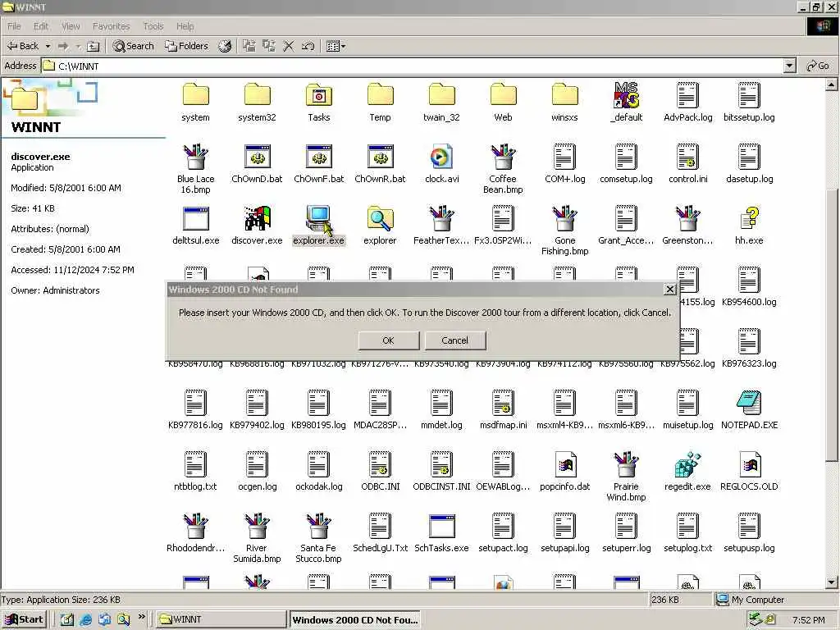Select the ChOwnD.bat file
Viewport: 840px width, 630px height.
tap(257, 164)
